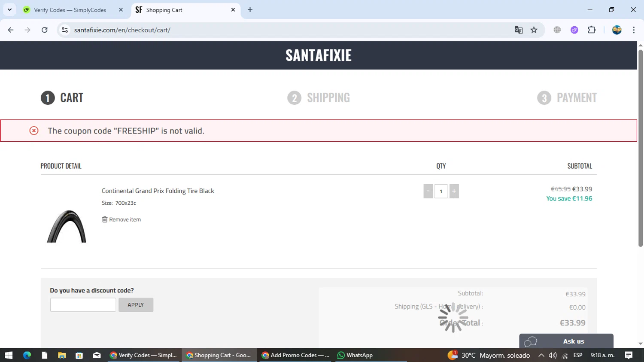Change ESP keyboard language
Image resolution: width=644 pixels, height=362 pixels.
pos(578,355)
